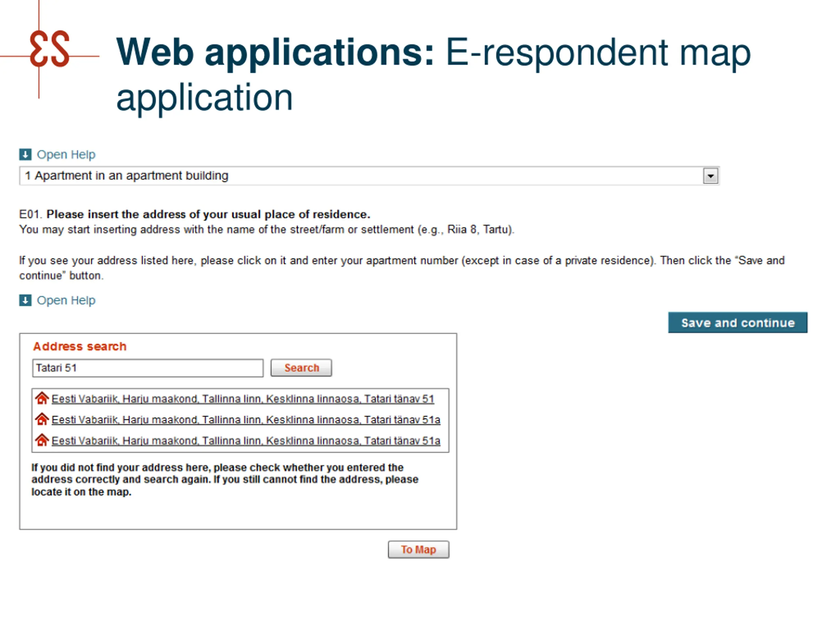Screen dimensions: 840x630
Task: Click the Open Help arrow icon below E01
Action: click(25, 300)
